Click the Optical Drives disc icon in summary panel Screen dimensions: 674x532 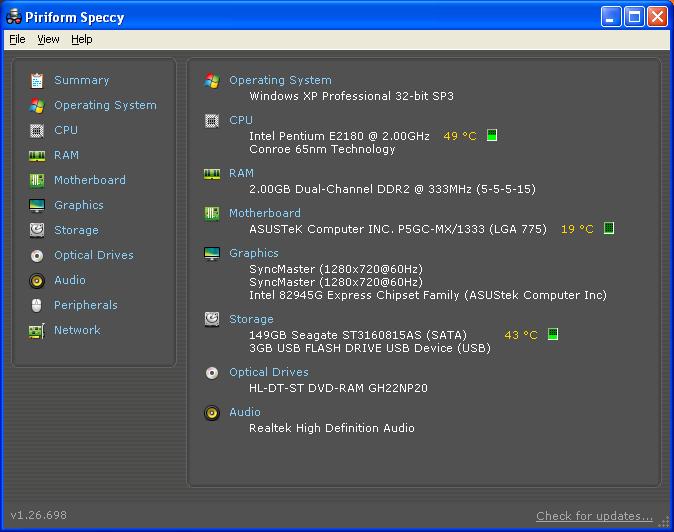click(212, 373)
